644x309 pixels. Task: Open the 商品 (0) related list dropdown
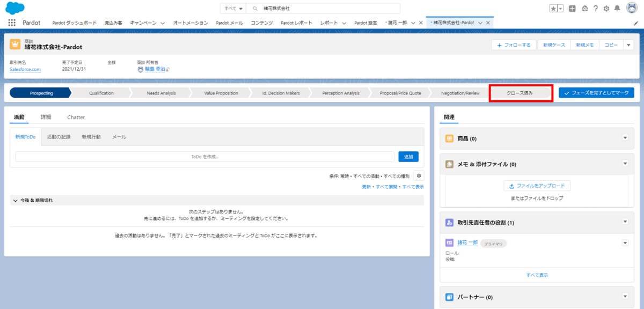(x=625, y=138)
